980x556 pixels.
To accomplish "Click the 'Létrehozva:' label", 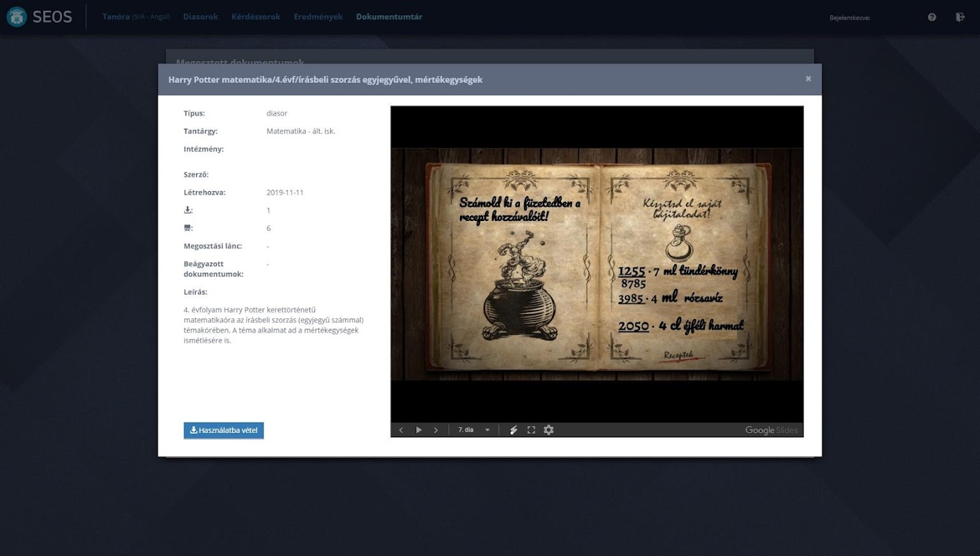I will tap(204, 193).
